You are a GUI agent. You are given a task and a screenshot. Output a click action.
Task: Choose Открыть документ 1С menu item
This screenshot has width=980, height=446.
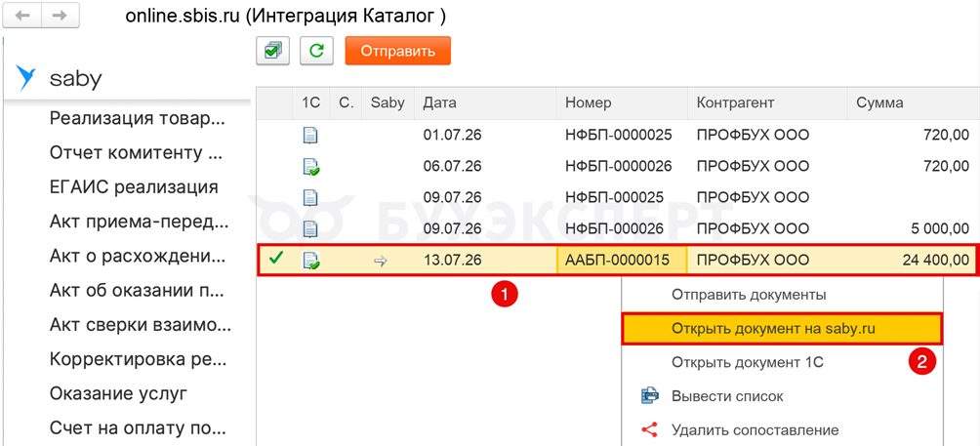[x=748, y=362]
